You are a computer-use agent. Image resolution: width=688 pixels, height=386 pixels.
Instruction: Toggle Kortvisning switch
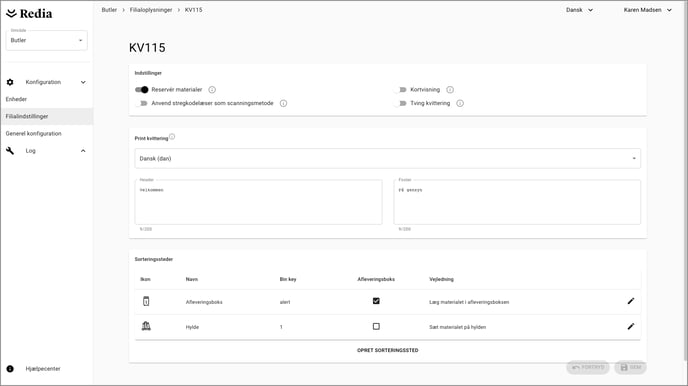click(400, 89)
